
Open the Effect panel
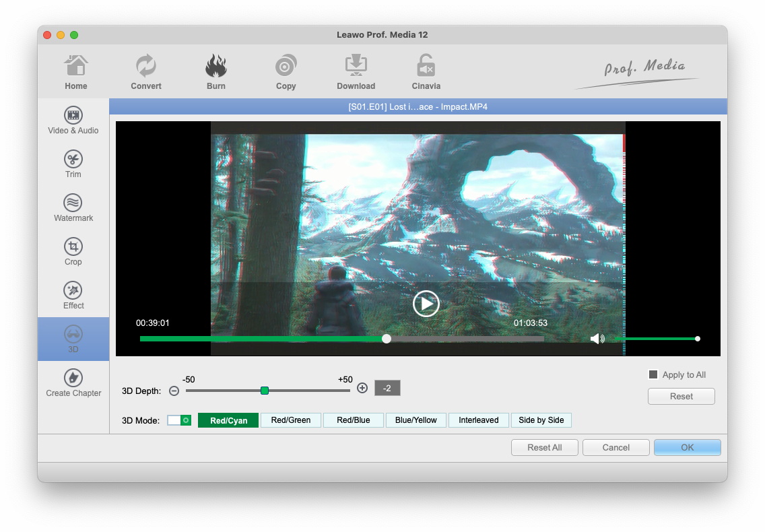tap(73, 295)
